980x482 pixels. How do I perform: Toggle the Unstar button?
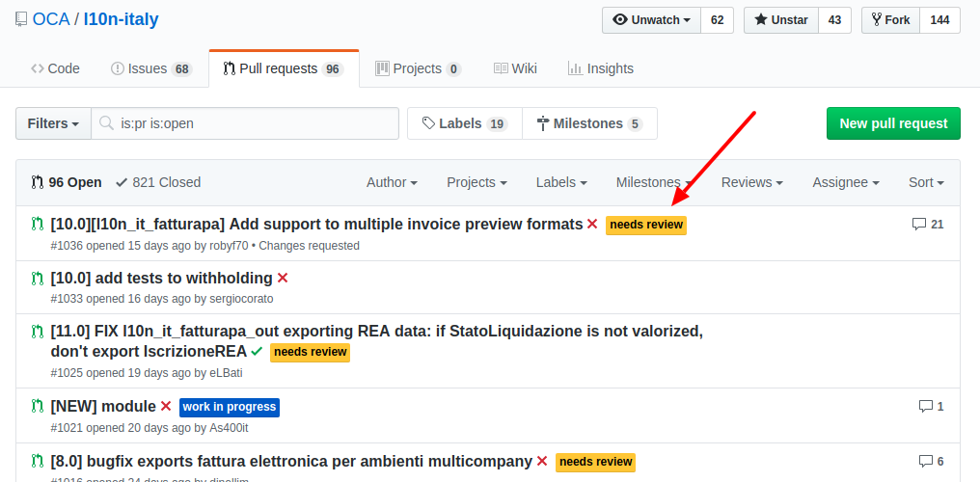[x=781, y=20]
